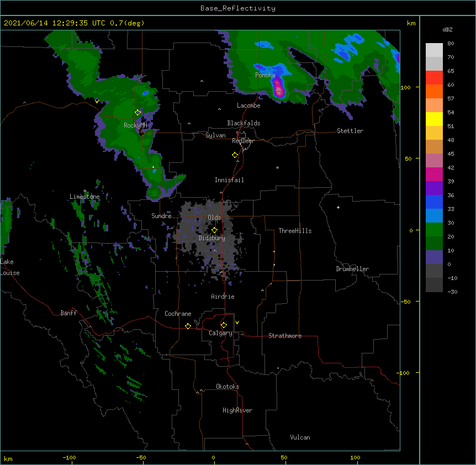476x465 pixels.
Task: Select the Olds label
Action: [x=214, y=218]
